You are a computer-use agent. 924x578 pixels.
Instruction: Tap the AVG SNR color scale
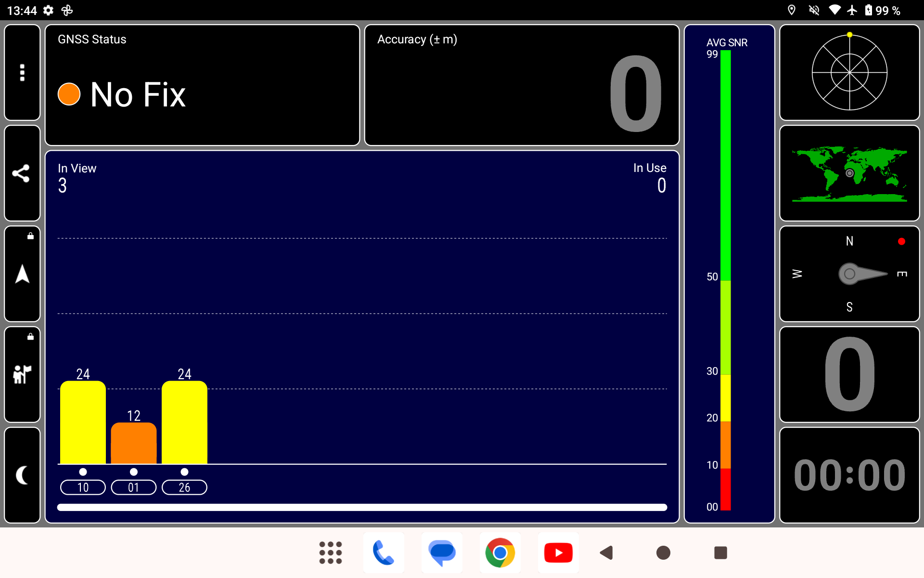(x=726, y=279)
